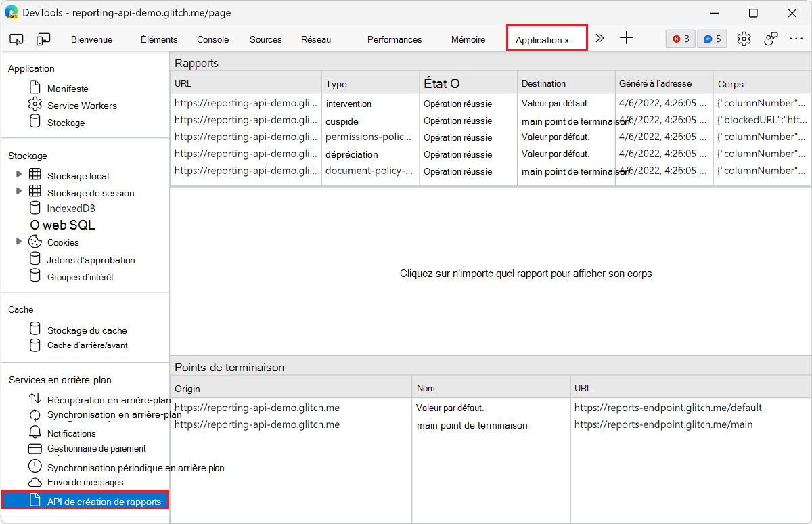Open the feedback icon
The width and height of the screenshot is (812, 524).
pyautogui.click(x=771, y=39)
